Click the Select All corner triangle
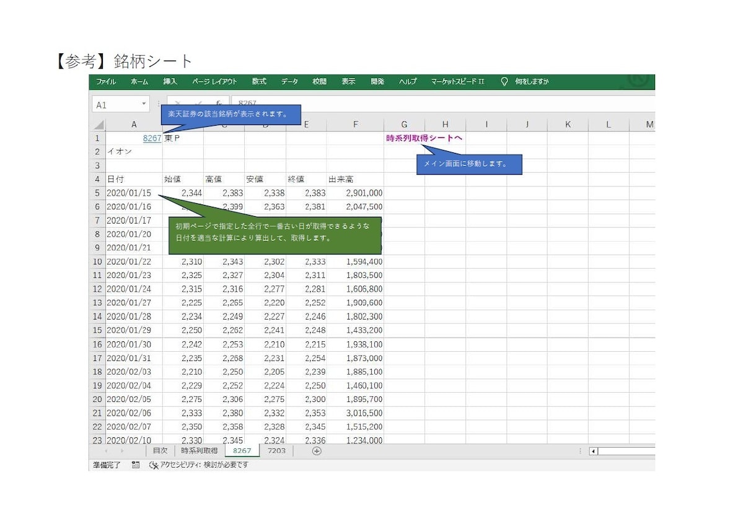Screen dimensions: 756x532 pyautogui.click(x=99, y=125)
